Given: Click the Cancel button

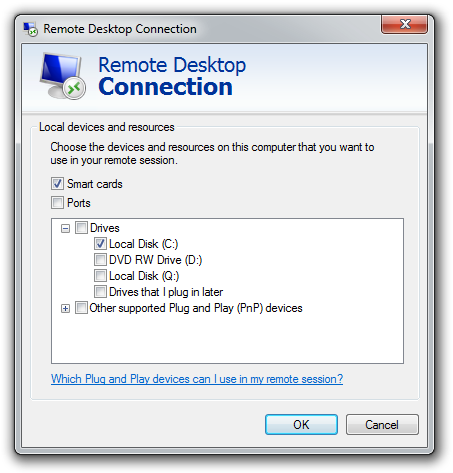Looking at the screenshot, I should [382, 424].
